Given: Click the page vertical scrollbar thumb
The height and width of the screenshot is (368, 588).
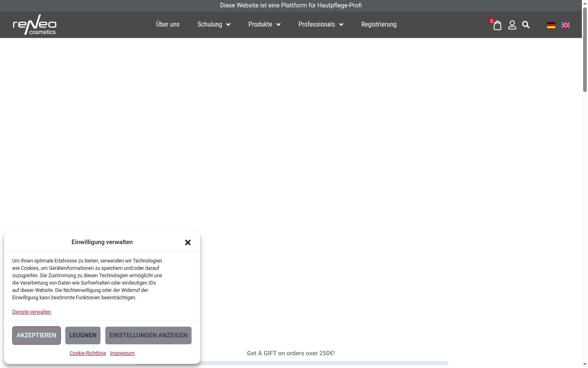Looking at the screenshot, I should [x=585, y=49].
